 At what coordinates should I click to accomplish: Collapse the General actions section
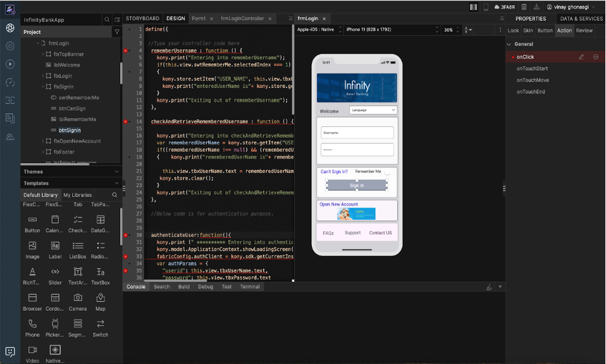click(x=509, y=44)
